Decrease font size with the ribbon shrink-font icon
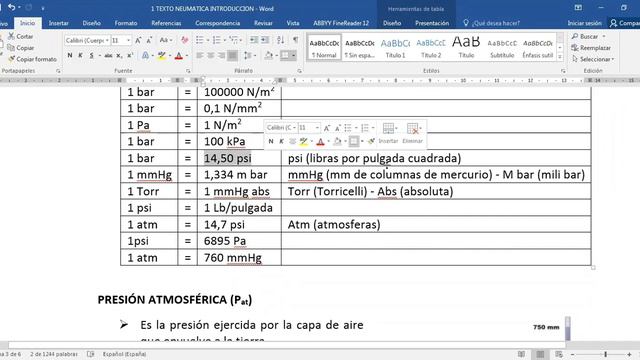The width and height of the screenshot is (640, 360). coord(149,40)
